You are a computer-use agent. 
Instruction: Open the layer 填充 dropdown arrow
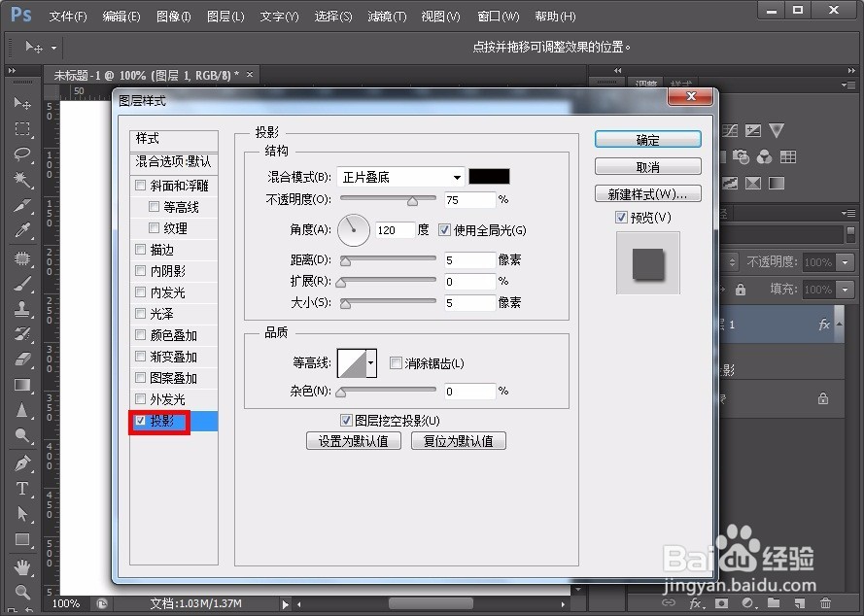[x=845, y=290]
